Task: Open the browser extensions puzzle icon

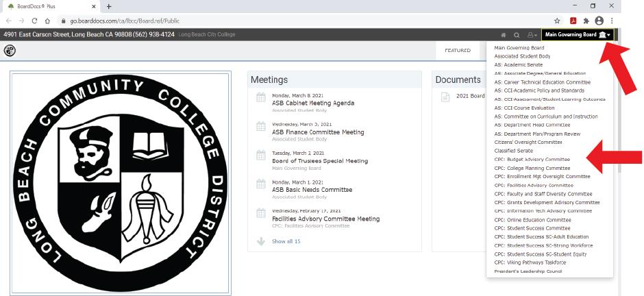Action: coord(586,21)
